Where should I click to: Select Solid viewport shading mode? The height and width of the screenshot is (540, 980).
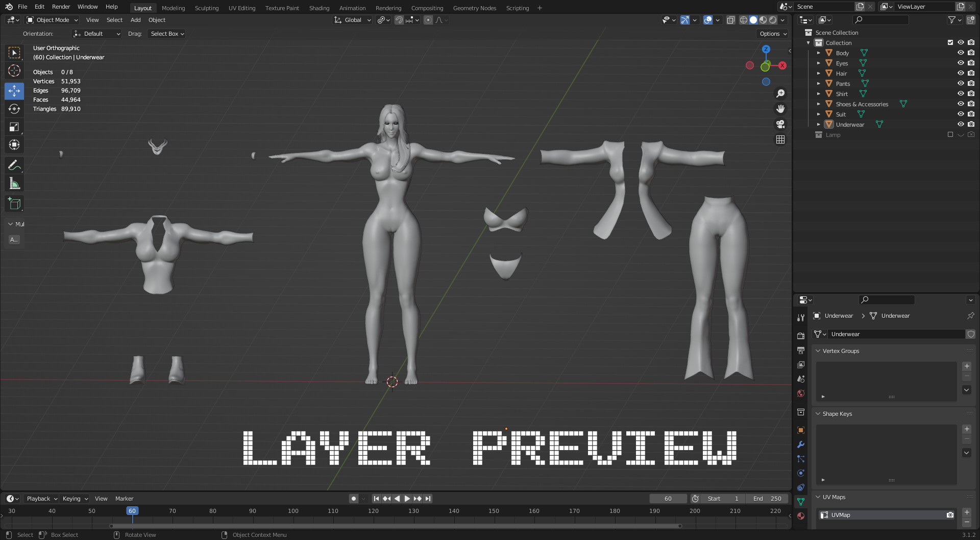753,20
